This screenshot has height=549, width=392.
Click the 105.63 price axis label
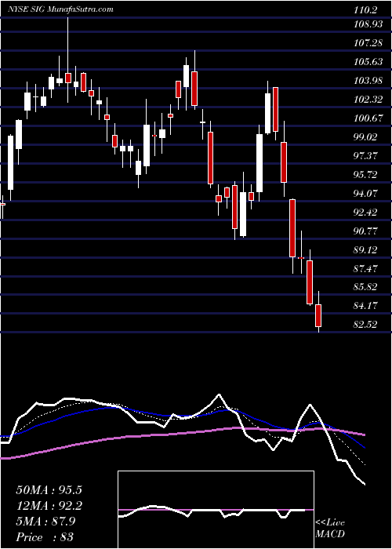pyautogui.click(x=368, y=62)
